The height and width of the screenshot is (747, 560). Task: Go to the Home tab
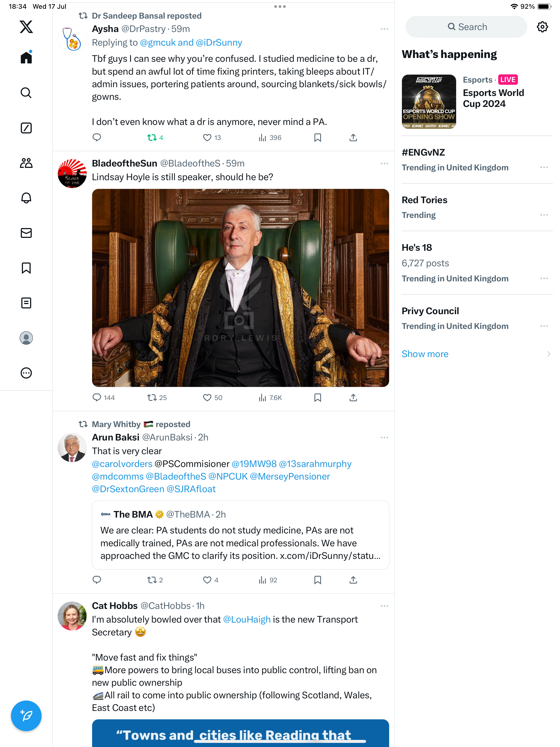(x=26, y=57)
